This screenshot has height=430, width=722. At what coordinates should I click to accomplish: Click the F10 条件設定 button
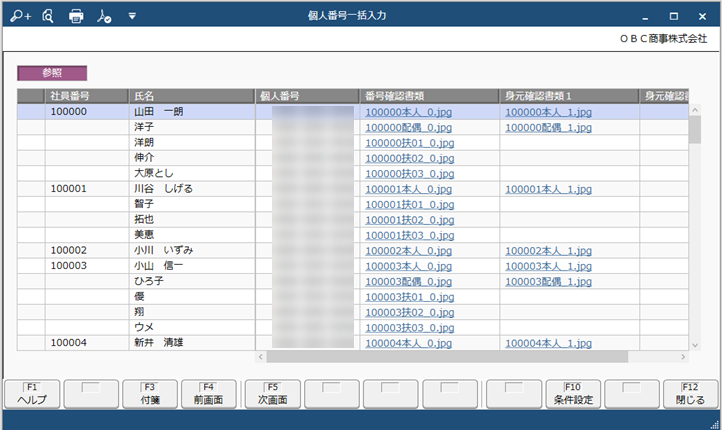pyautogui.click(x=573, y=394)
